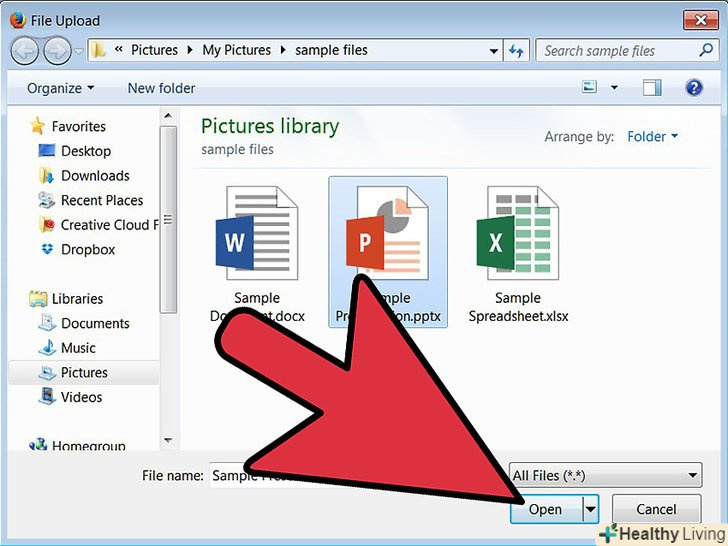Screen dimensions: 728x546
Task: Click the Dropbox icon in sidebar
Action: pos(47,249)
